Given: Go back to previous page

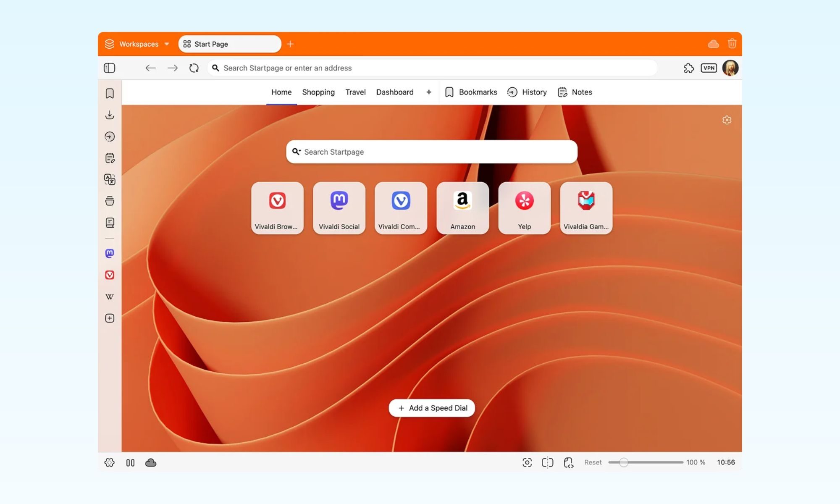Looking at the screenshot, I should pos(150,68).
